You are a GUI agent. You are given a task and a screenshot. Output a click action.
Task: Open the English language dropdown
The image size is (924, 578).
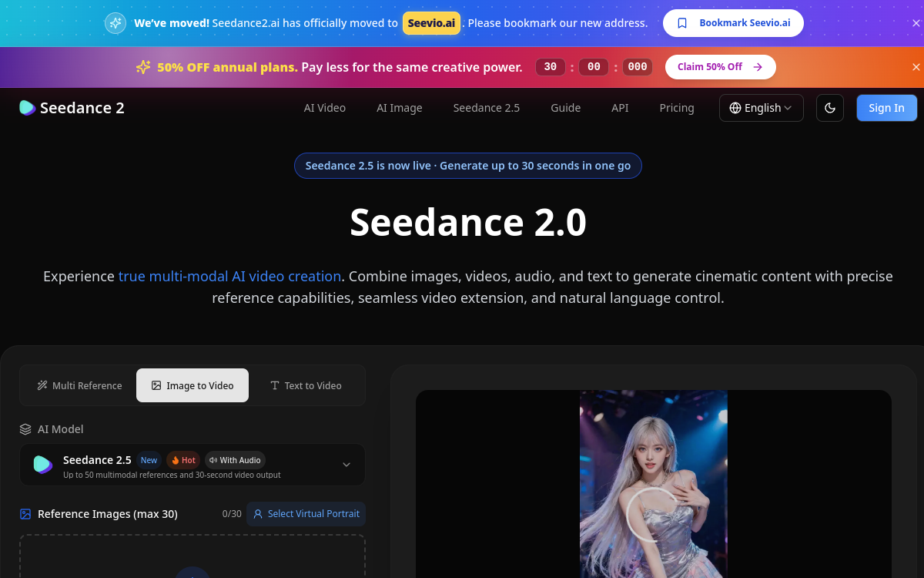point(762,108)
